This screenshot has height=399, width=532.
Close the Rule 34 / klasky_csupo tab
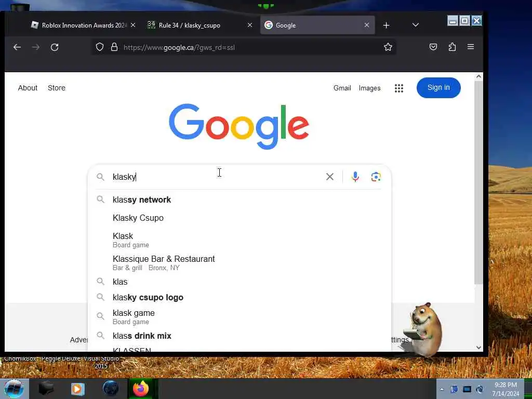point(250,25)
